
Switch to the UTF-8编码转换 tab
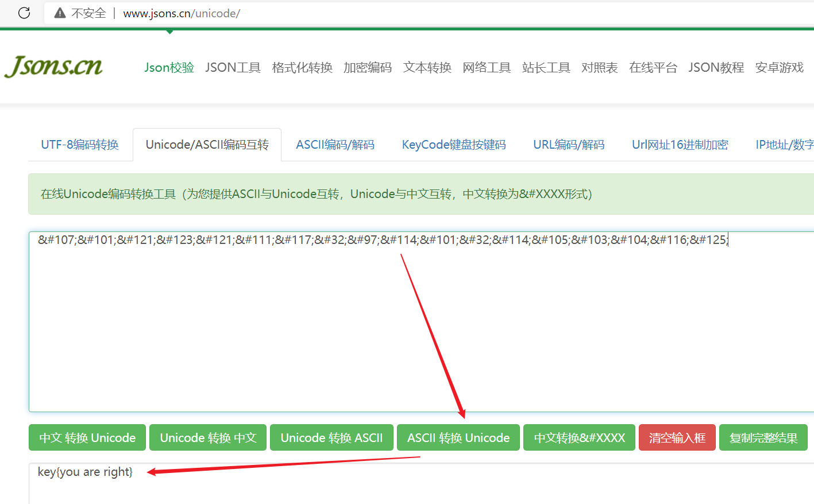point(80,145)
